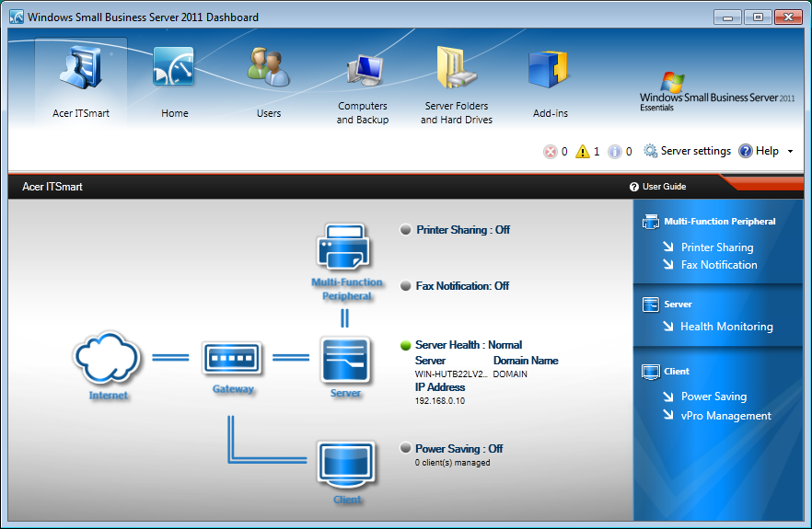The image size is (812, 529).
Task: Select Computers and Backup tab label
Action: (x=363, y=112)
